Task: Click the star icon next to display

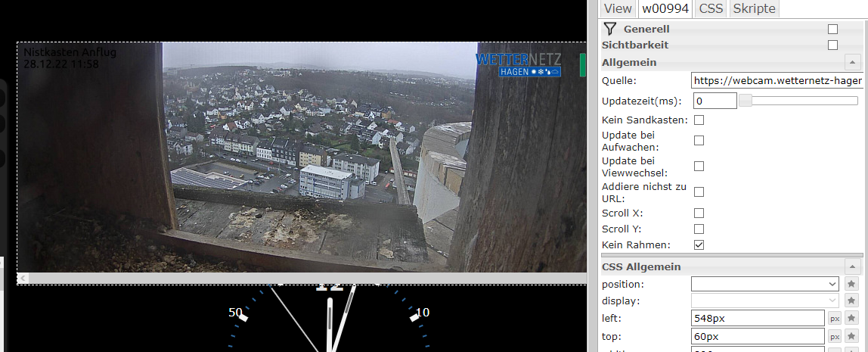Action: pos(851,301)
